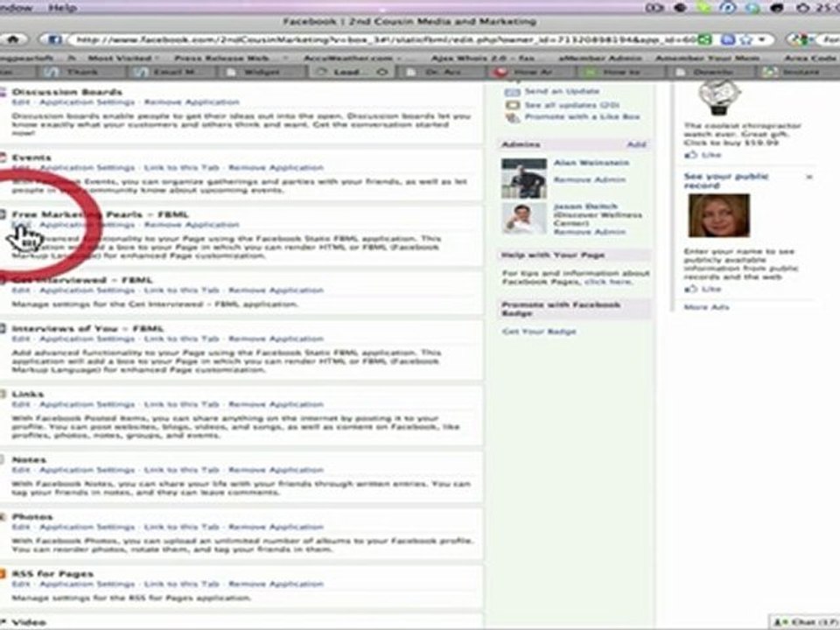Click the public record ad woman photo
The height and width of the screenshot is (630, 840).
tap(718, 215)
